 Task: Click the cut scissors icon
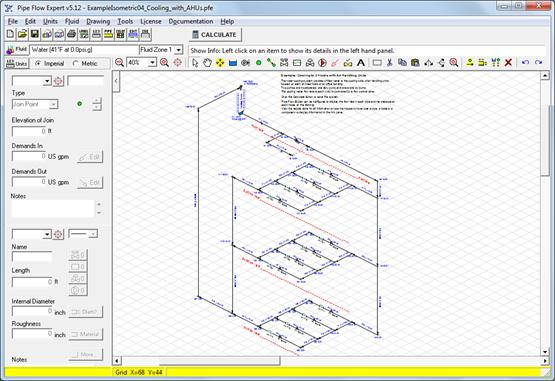389,63
